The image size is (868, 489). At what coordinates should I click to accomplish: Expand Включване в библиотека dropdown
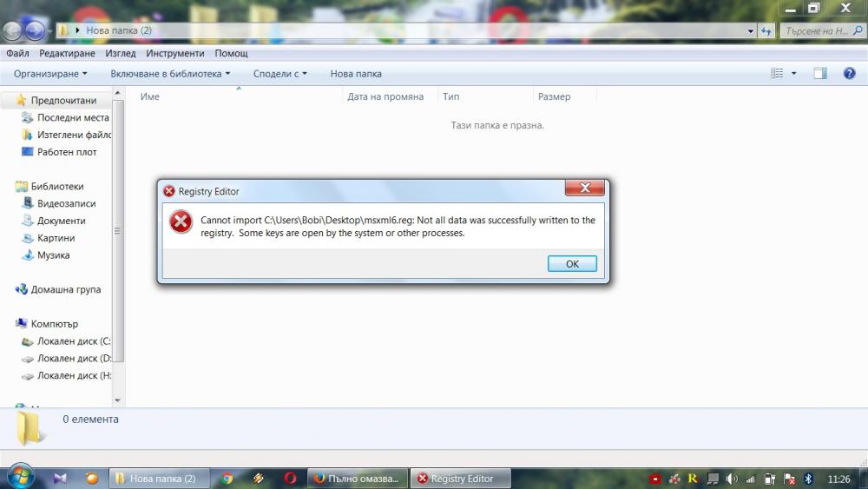point(170,74)
